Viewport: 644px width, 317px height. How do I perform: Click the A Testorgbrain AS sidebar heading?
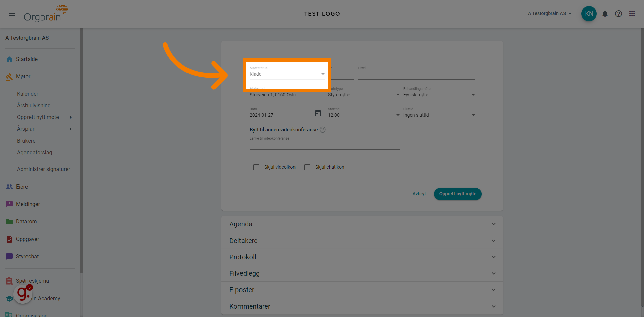pyautogui.click(x=27, y=38)
